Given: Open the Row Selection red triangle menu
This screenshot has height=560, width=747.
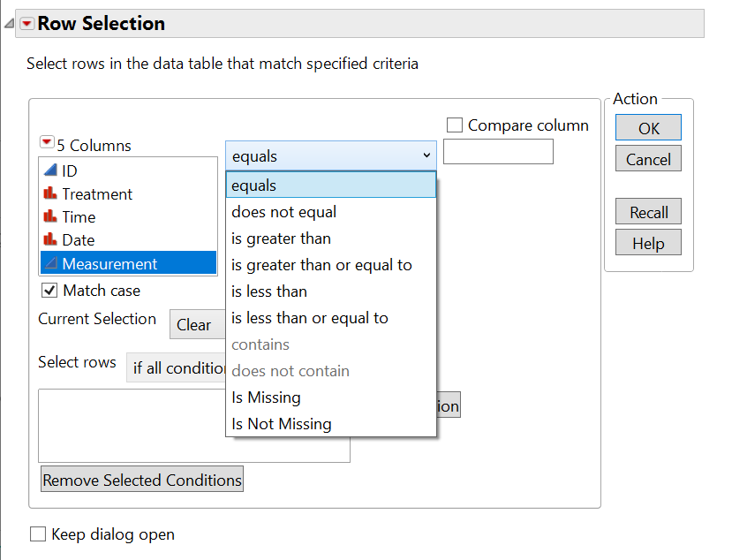Looking at the screenshot, I should [26, 24].
